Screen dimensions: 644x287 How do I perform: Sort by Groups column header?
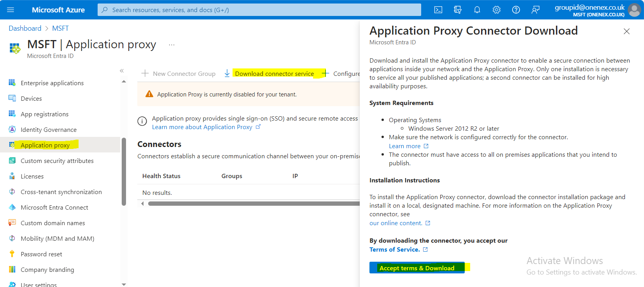coord(232,176)
